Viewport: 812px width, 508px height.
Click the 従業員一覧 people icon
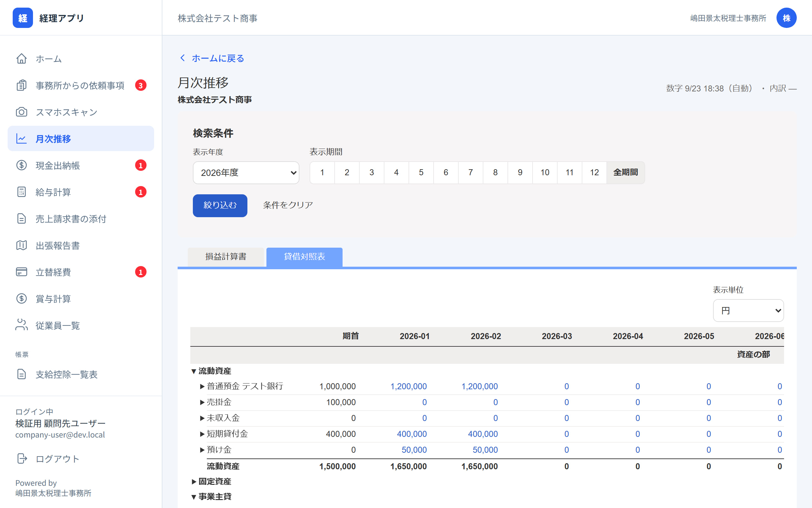[x=22, y=325]
